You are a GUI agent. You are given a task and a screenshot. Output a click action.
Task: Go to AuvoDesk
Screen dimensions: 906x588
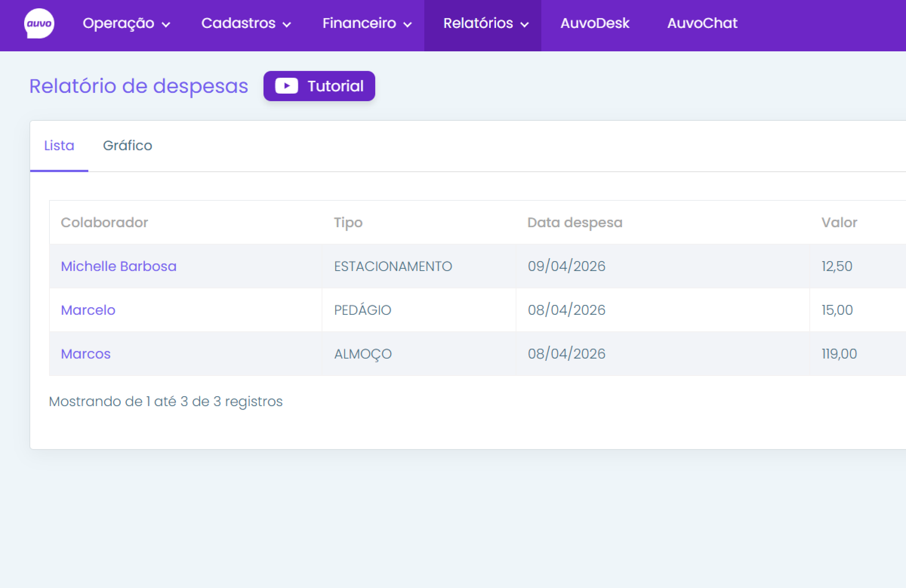tap(595, 24)
